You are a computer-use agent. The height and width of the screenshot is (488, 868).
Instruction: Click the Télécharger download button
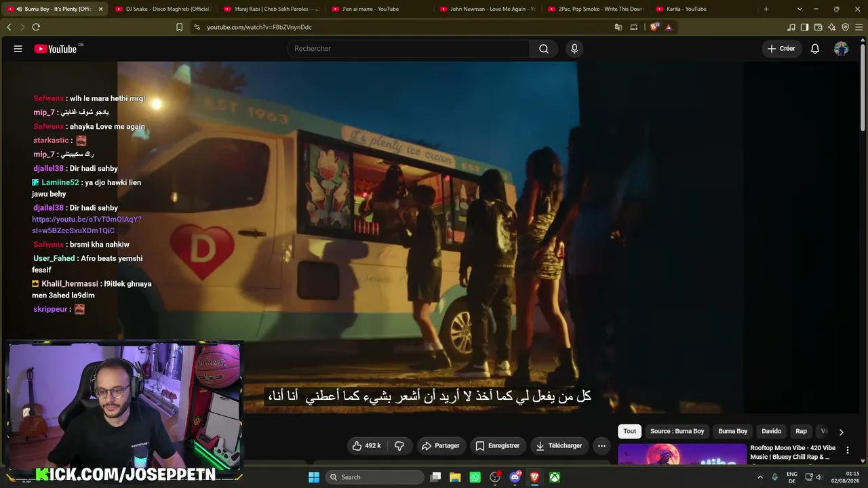click(559, 446)
